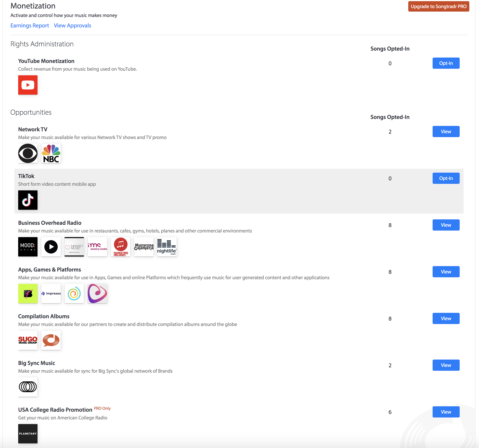Click the Nightlife Music logo

[167, 247]
